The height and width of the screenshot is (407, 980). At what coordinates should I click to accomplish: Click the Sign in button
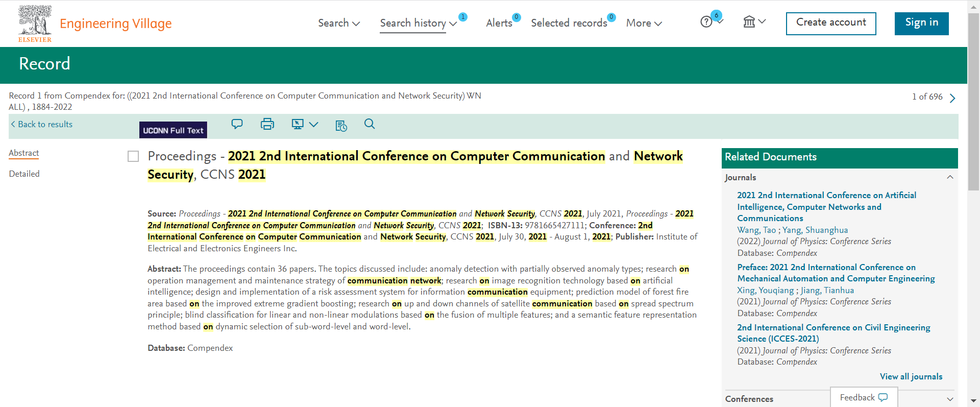[x=921, y=23]
